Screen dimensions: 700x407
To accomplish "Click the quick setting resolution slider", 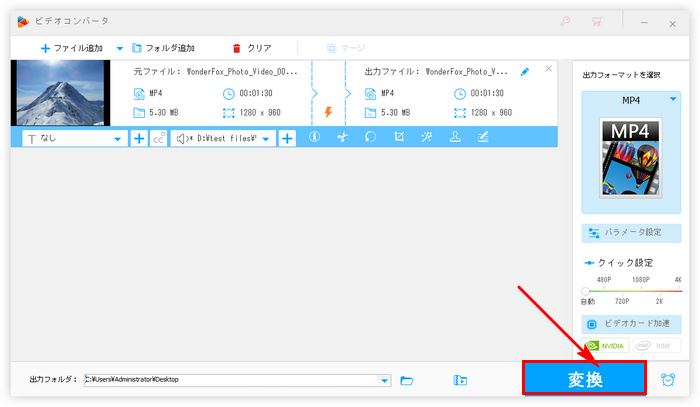I will (631, 290).
